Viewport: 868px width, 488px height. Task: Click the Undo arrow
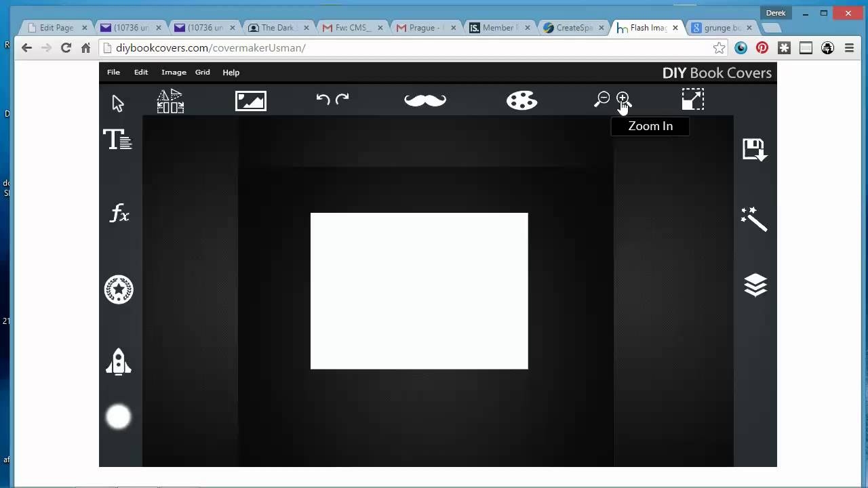(321, 99)
